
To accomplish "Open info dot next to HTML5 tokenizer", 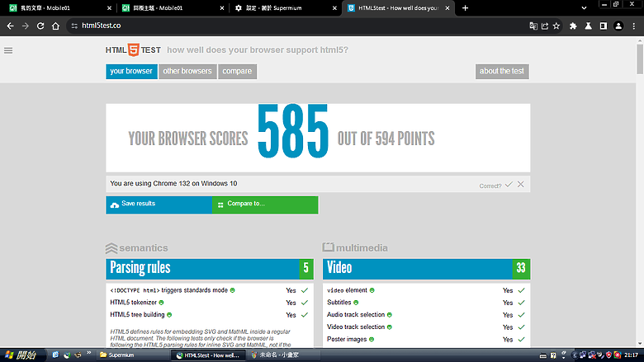I will (x=161, y=303).
